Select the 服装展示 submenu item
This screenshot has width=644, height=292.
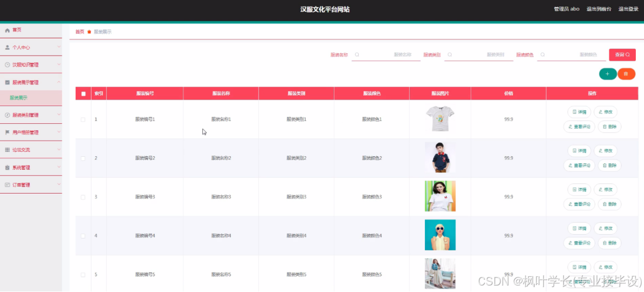click(x=31, y=98)
